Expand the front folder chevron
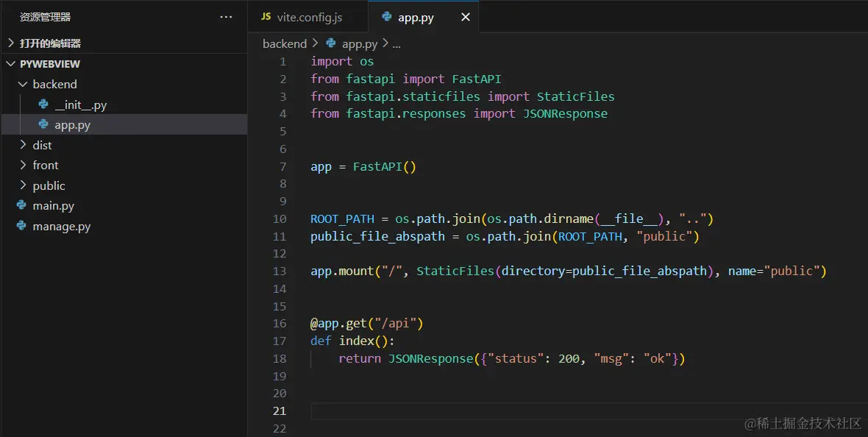 click(23, 165)
